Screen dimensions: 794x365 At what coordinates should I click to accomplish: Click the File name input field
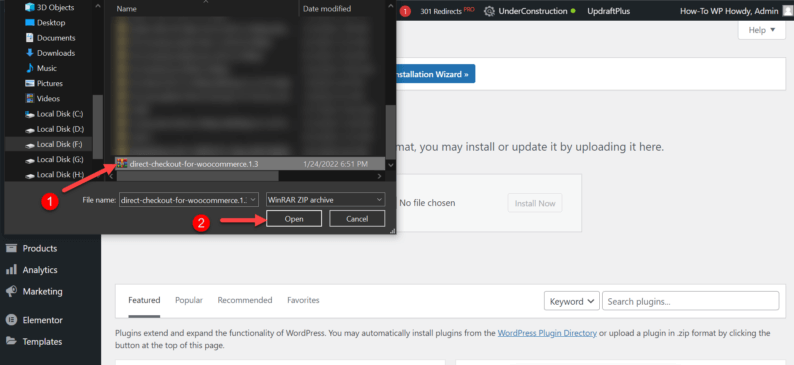[184, 200]
